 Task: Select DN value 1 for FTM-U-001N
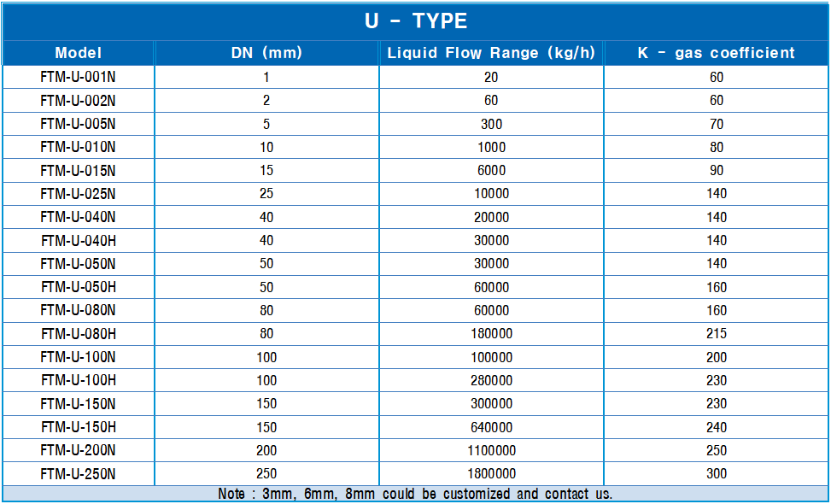coord(266,78)
